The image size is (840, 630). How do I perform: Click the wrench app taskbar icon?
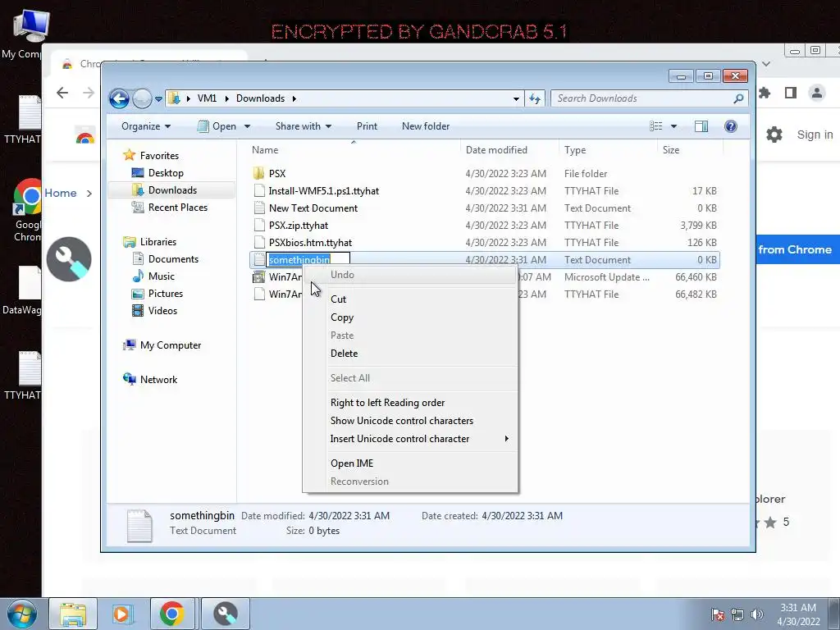[226, 614]
